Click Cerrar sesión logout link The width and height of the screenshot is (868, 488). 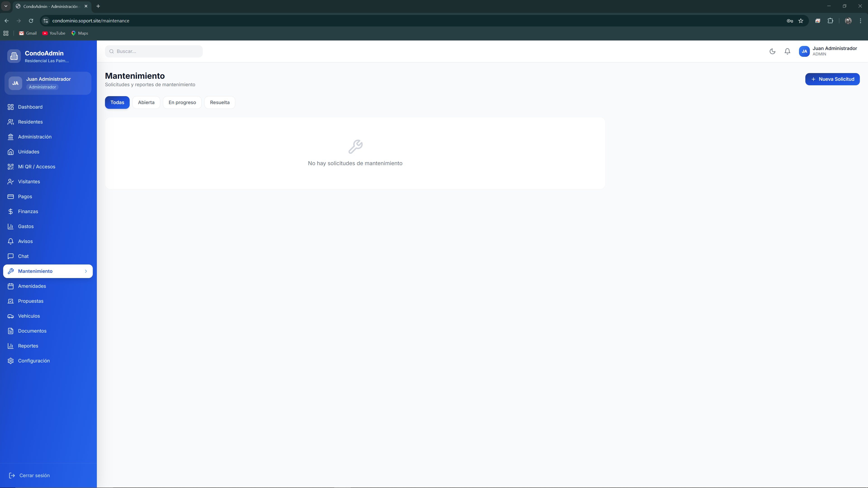34,475
